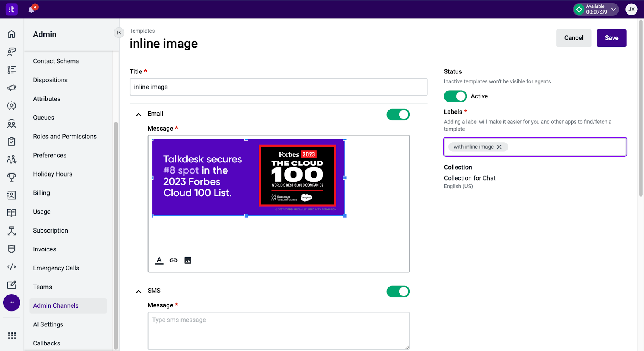Insert a link in email message

[173, 260]
